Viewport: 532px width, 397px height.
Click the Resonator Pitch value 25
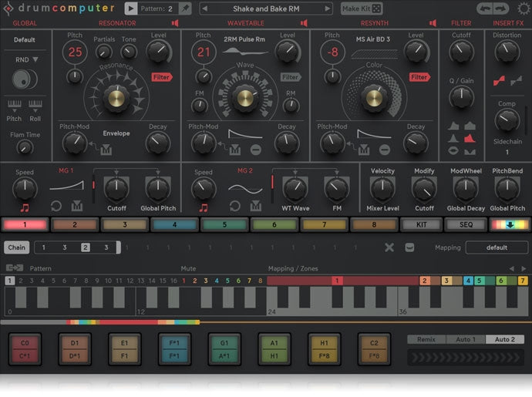(x=75, y=52)
